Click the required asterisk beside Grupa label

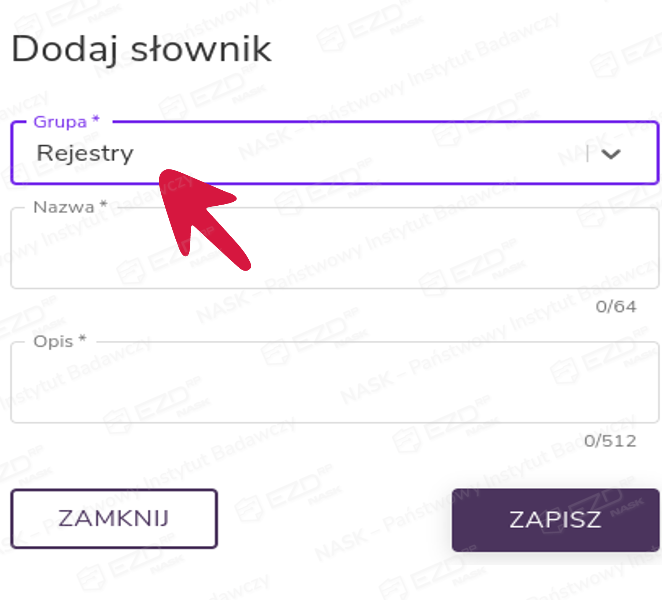click(96, 121)
